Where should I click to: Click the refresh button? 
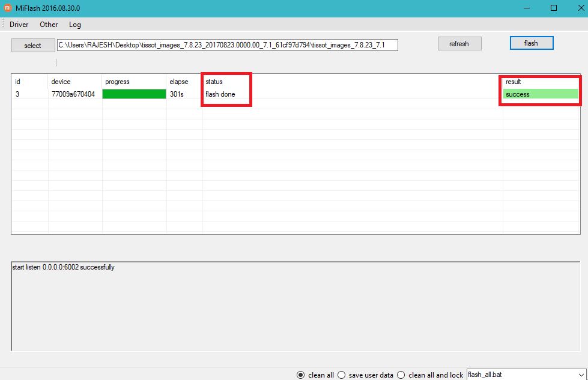(x=459, y=44)
